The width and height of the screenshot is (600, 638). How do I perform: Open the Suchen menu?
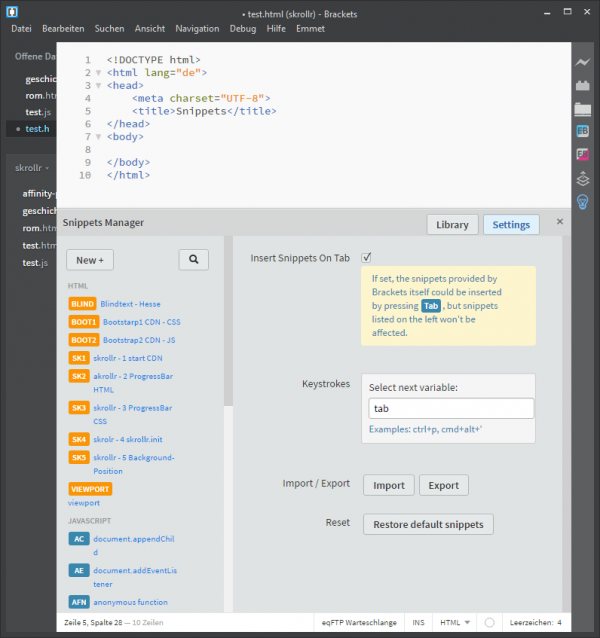[109, 28]
